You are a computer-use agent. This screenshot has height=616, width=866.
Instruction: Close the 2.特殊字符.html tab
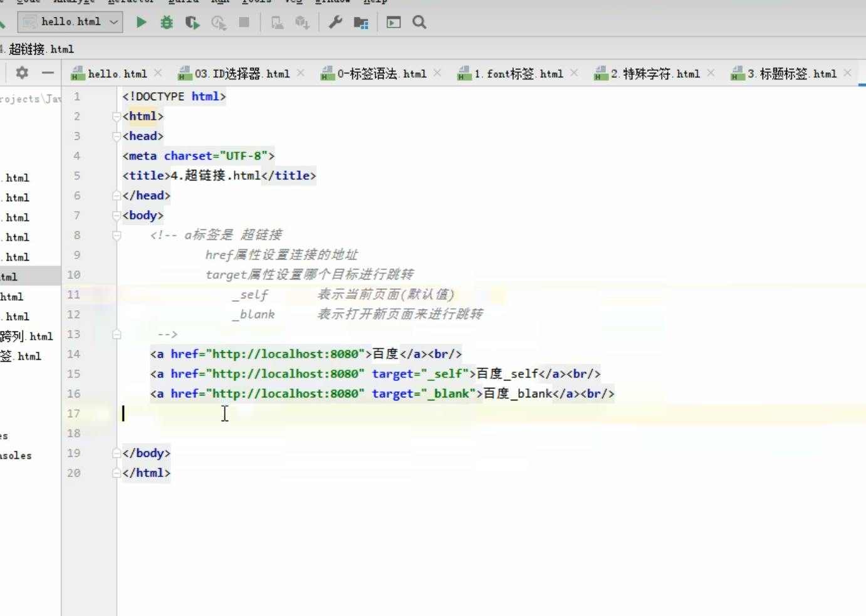click(711, 73)
